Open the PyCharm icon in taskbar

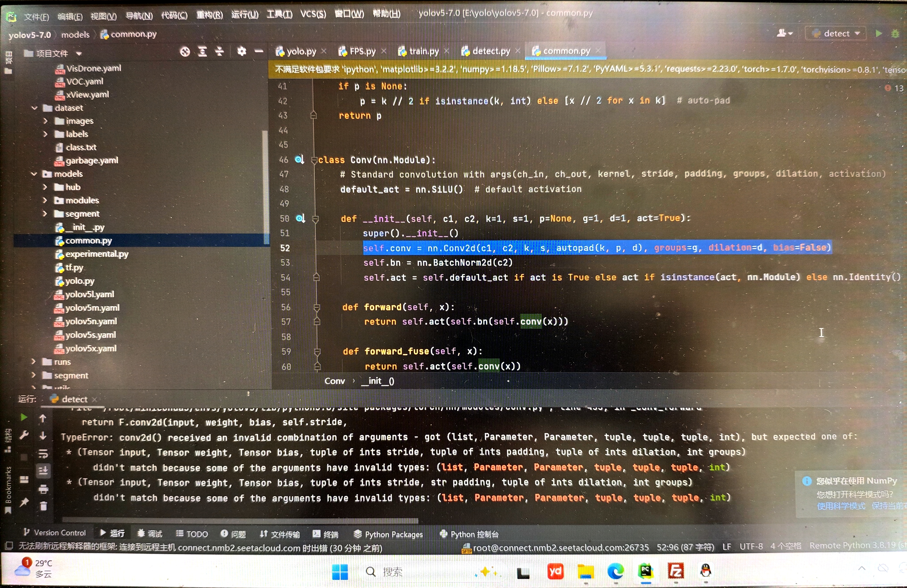[646, 571]
